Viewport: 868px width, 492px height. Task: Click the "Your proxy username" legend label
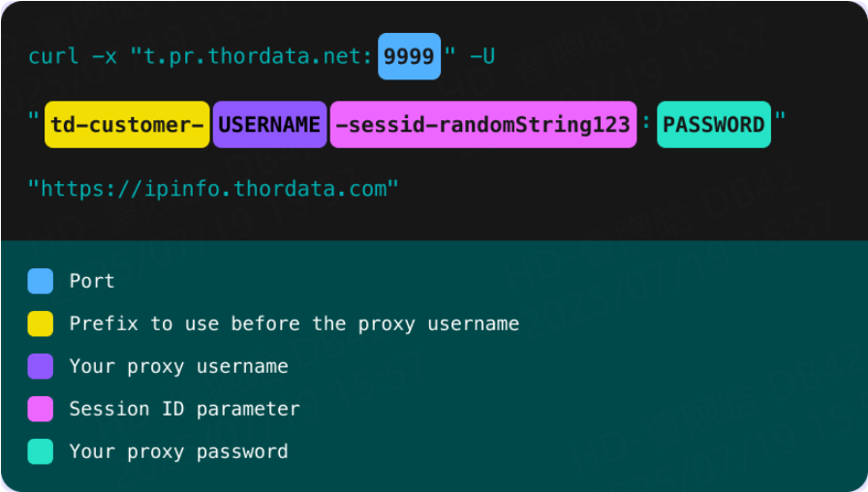point(178,366)
